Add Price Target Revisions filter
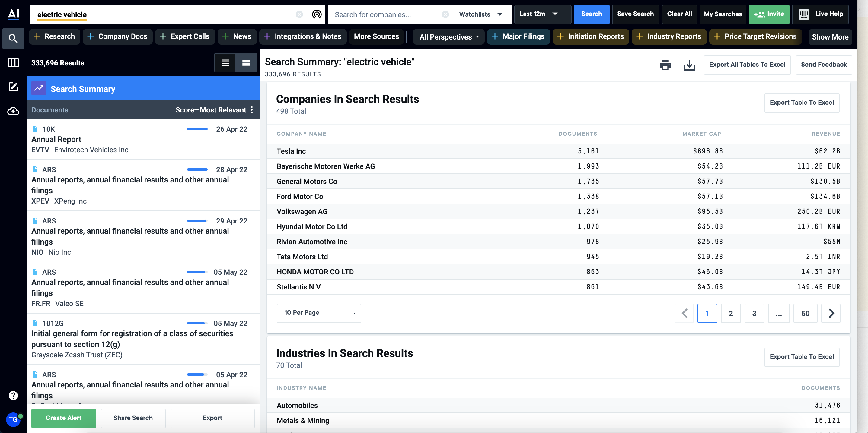The image size is (868, 433). 756,36
